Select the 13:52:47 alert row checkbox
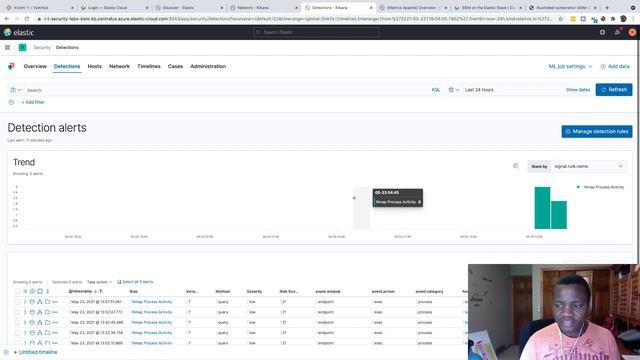640x360 pixels. (17, 312)
